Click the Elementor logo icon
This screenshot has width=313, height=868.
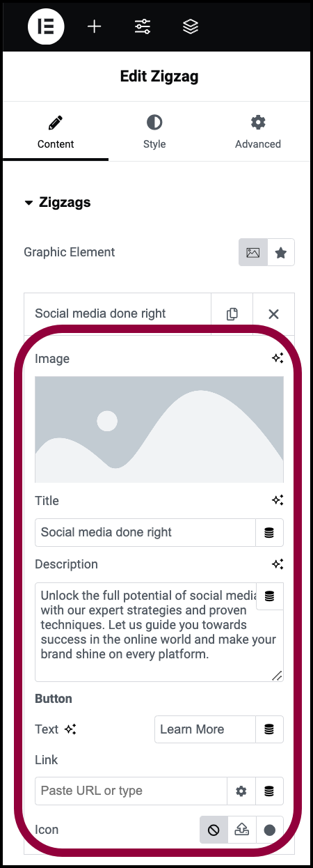[46, 26]
